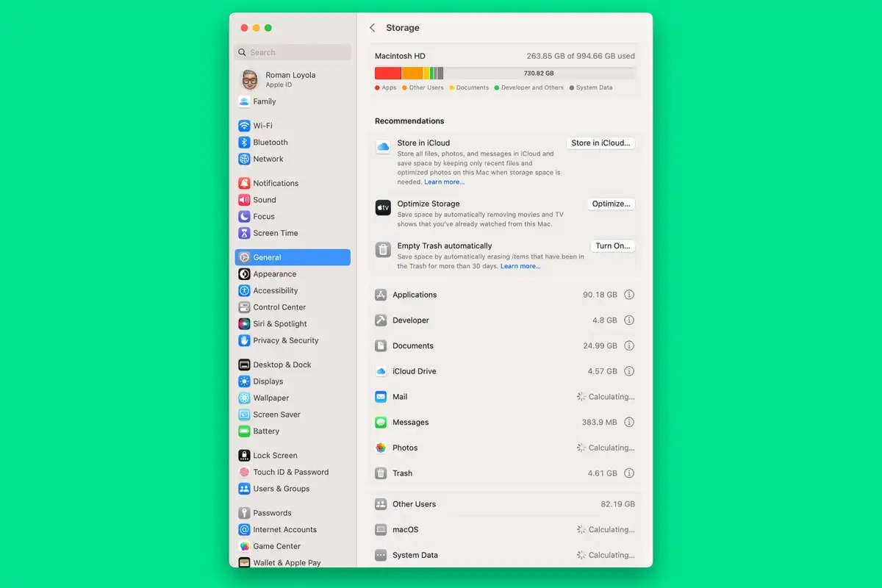Open Touch ID & Password settings
Screen dimensions: 882x588
click(x=293, y=473)
